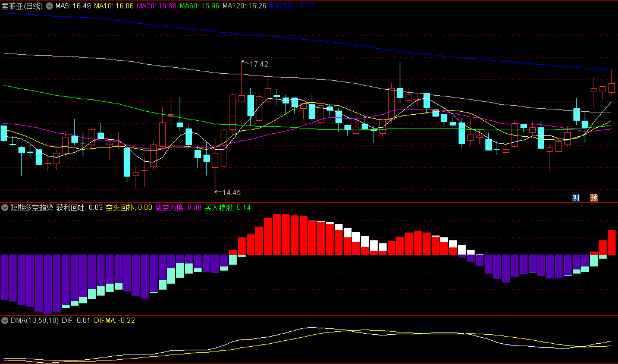Screen dimensions: 618x364
Task: Select the DMA(10,50,10) indicator name
Action: click(34, 321)
